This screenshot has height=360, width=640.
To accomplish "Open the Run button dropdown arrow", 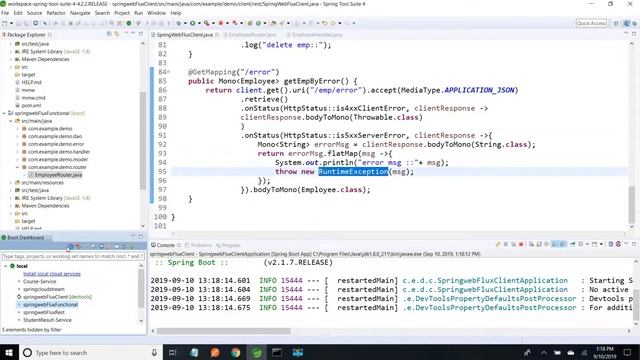I will click(x=199, y=23).
